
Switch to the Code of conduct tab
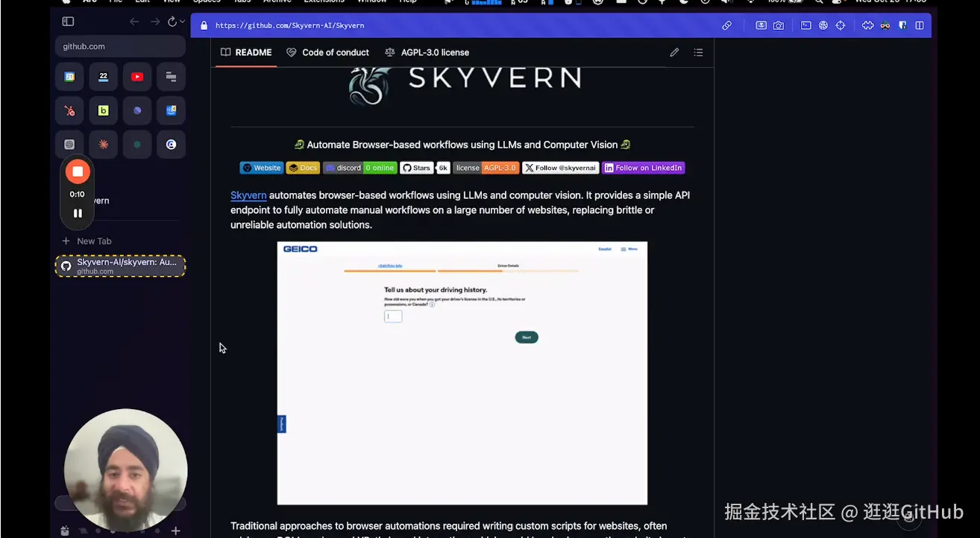[x=328, y=52]
